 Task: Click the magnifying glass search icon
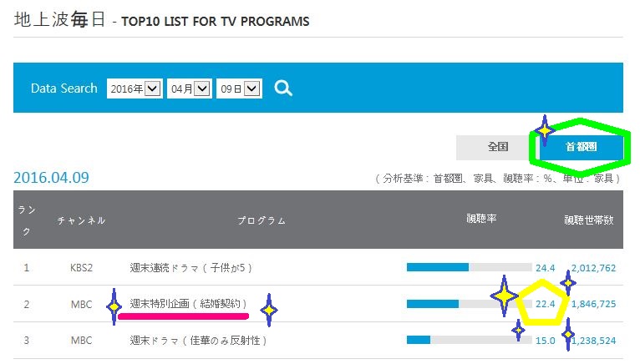283,88
